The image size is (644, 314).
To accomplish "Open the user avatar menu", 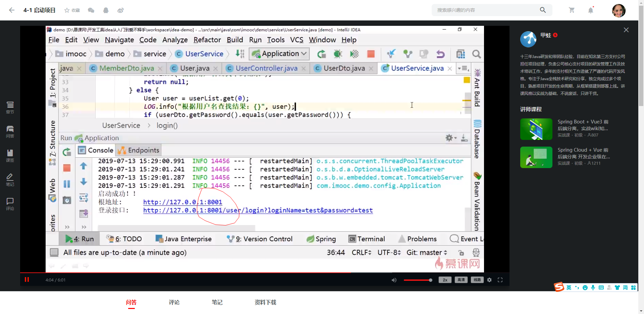I will coord(619,10).
